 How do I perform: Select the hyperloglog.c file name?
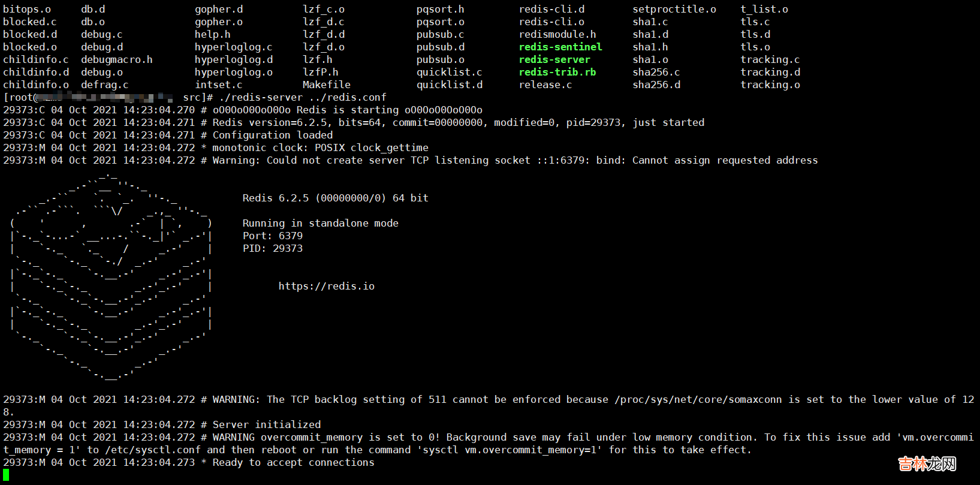pos(234,47)
